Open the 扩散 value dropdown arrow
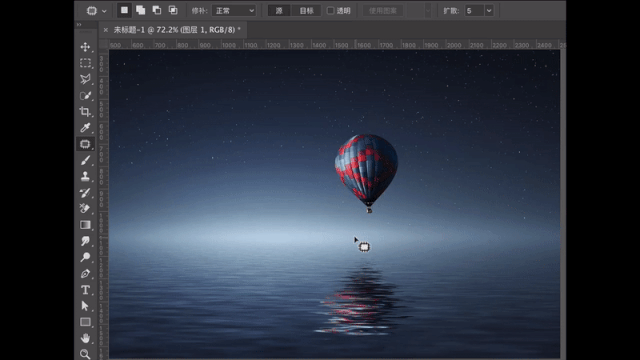This screenshot has height=360, width=640. click(x=489, y=11)
